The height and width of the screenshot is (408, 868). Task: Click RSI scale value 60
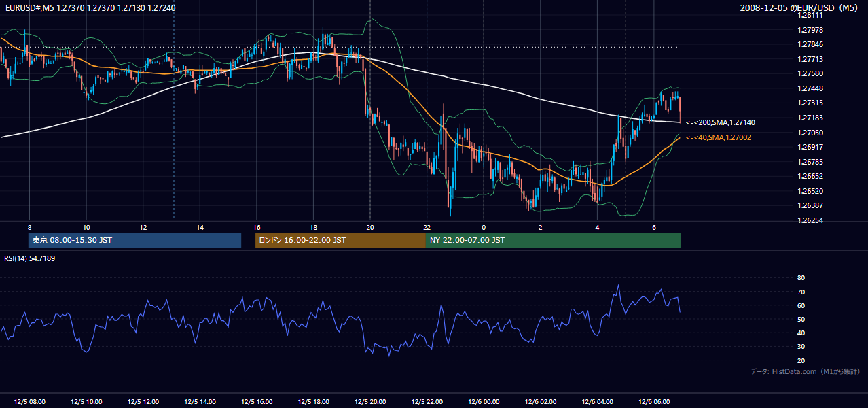(x=801, y=305)
